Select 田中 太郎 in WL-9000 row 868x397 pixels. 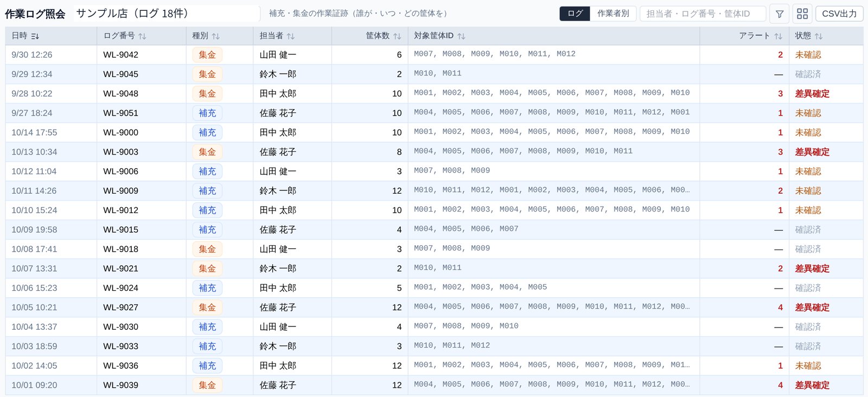(x=278, y=132)
